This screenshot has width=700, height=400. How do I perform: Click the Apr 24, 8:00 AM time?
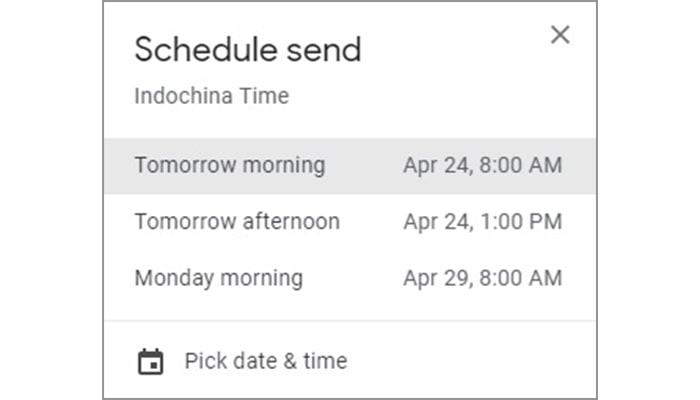[x=482, y=165]
